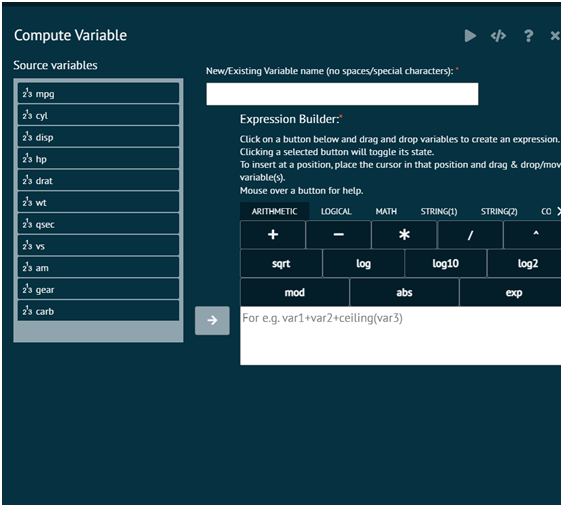Viewport: 563px width, 507px height.
Task: Toggle the plus operator button
Action: pyautogui.click(x=273, y=234)
